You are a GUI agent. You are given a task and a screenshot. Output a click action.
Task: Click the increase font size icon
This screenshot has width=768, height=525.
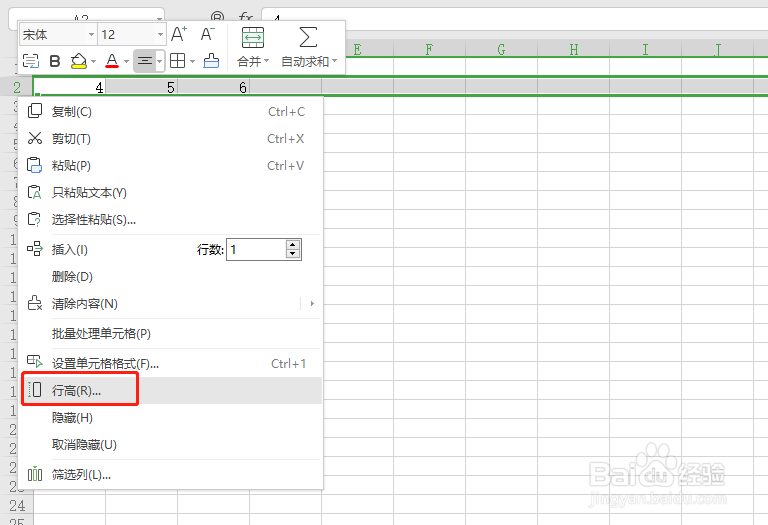click(179, 34)
